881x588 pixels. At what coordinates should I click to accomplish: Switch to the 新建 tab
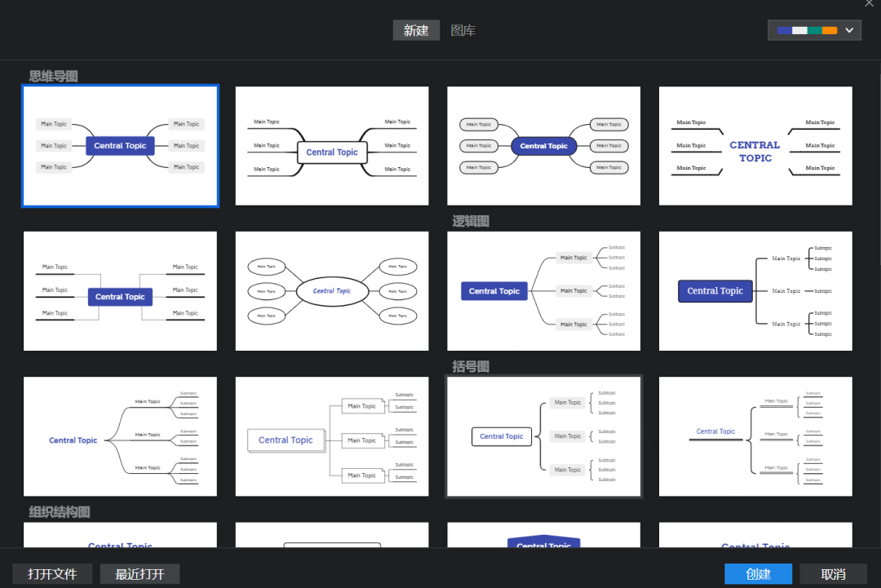(x=416, y=31)
